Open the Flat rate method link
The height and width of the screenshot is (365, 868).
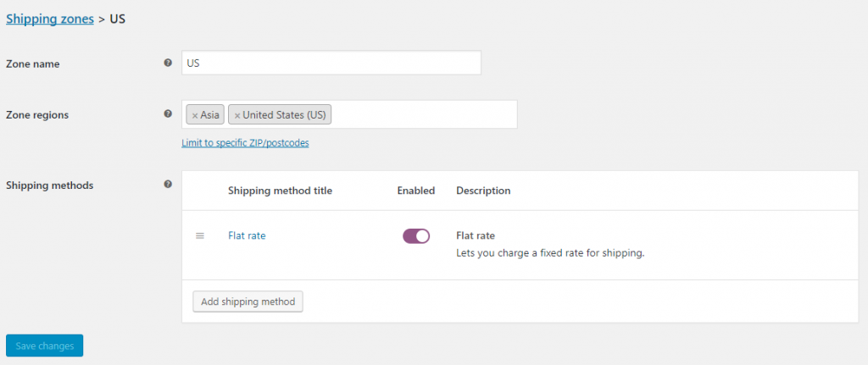[247, 235]
